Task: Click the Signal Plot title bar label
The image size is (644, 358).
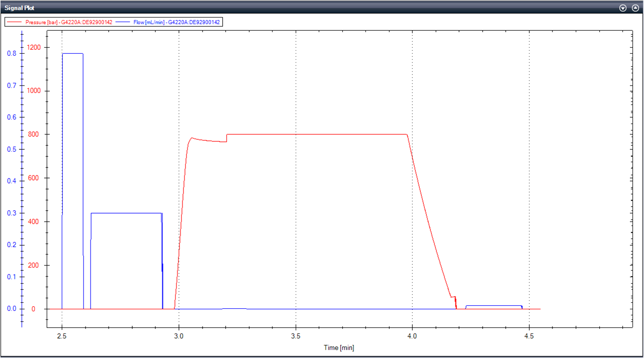Action: pos(20,8)
